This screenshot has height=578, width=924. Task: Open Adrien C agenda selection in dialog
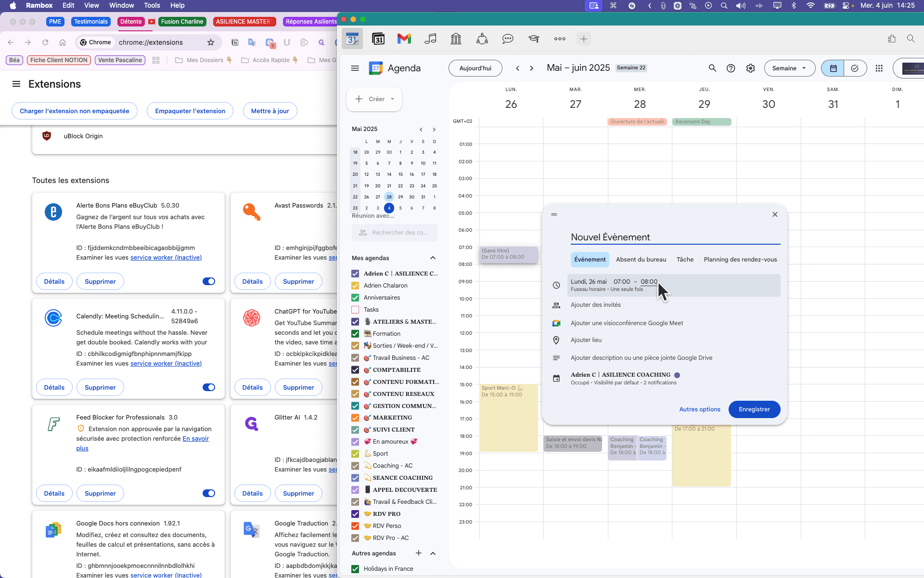pyautogui.click(x=674, y=378)
